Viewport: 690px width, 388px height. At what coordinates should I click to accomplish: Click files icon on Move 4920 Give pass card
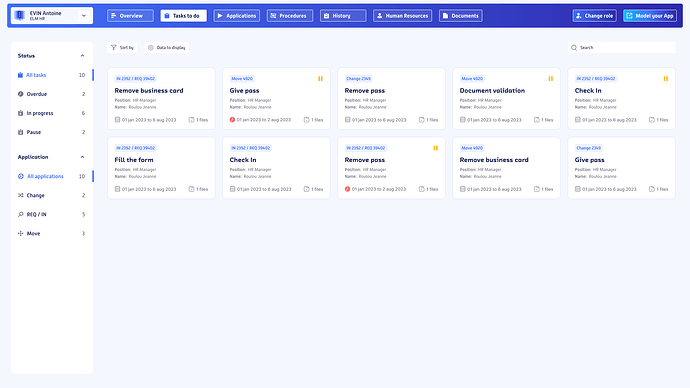click(306, 120)
